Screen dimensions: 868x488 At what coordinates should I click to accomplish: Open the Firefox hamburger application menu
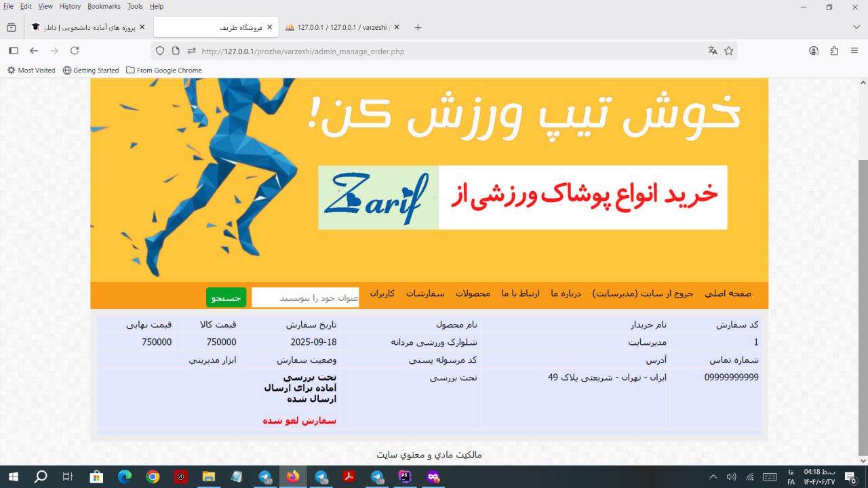(x=854, y=51)
